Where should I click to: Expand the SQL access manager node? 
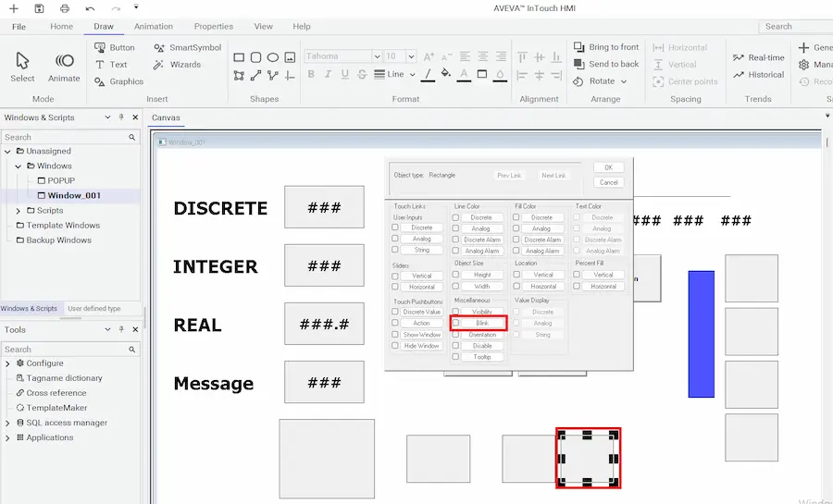[x=7, y=423]
